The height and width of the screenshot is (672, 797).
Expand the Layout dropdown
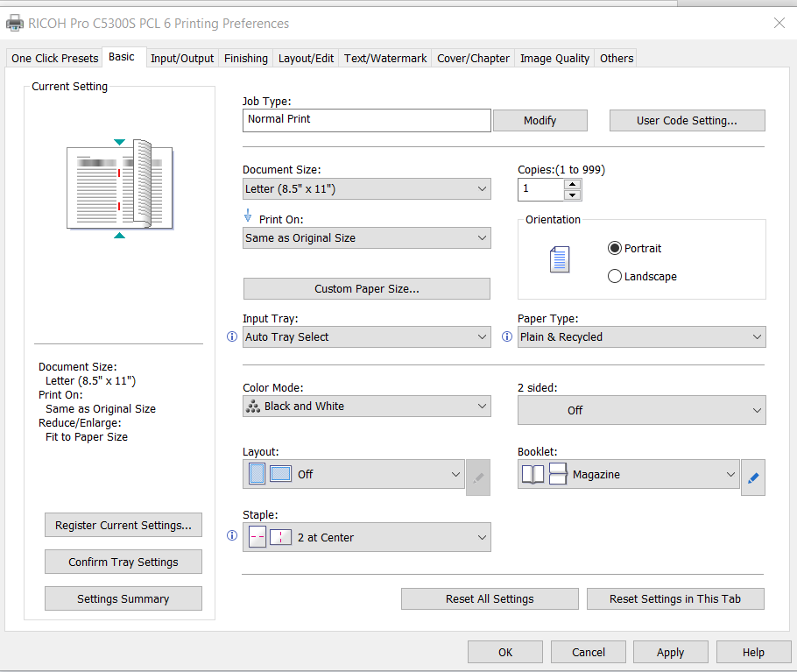pos(353,474)
